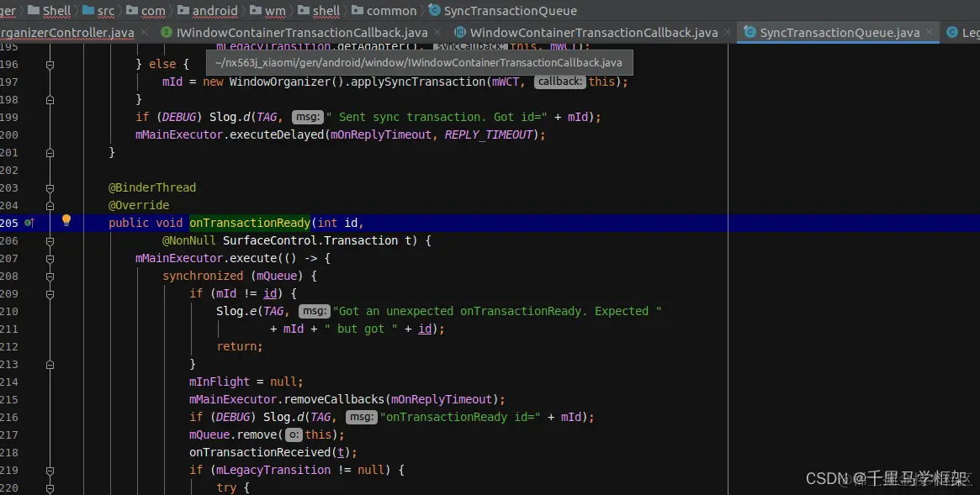Fold the if (mLegacyTransition != null) block
The image size is (980, 495).
click(x=50, y=470)
